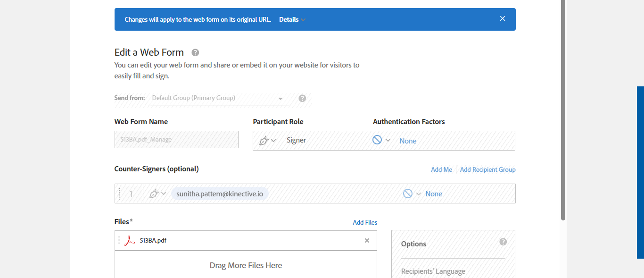
Task: Click the help icon beside Edit a Web Form
Action: (x=195, y=52)
